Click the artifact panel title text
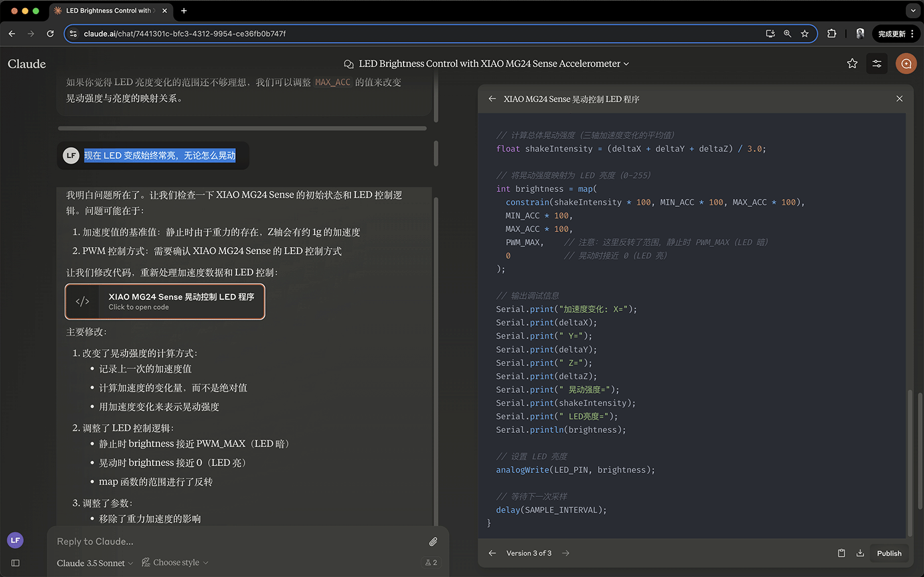 [571, 99]
